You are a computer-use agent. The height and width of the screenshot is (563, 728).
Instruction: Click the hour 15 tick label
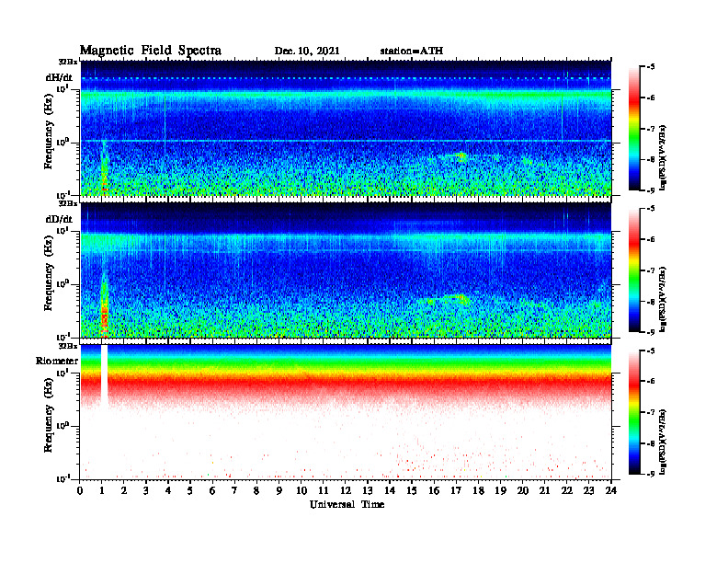click(x=412, y=490)
